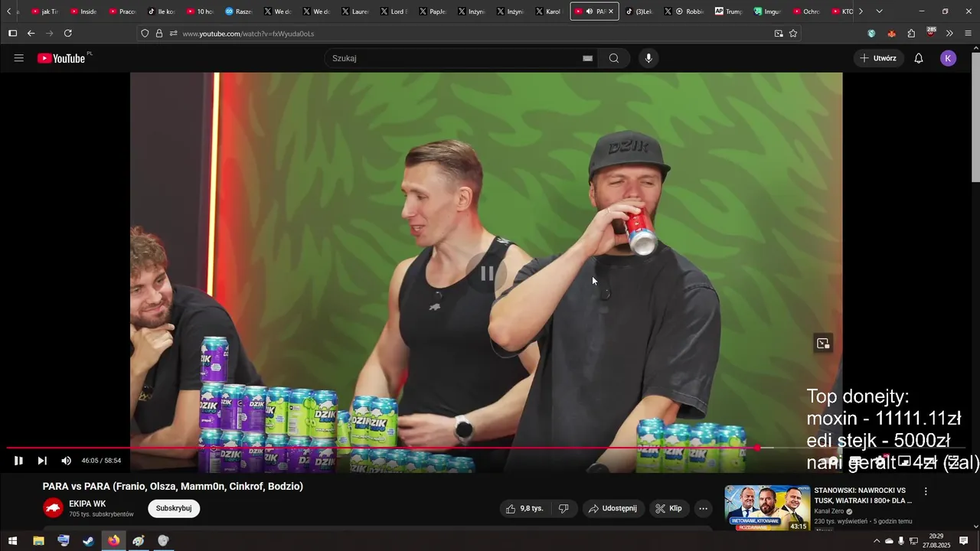Open EKIPA WK channel avatar
Image resolution: width=980 pixels, height=551 pixels.
53,508
